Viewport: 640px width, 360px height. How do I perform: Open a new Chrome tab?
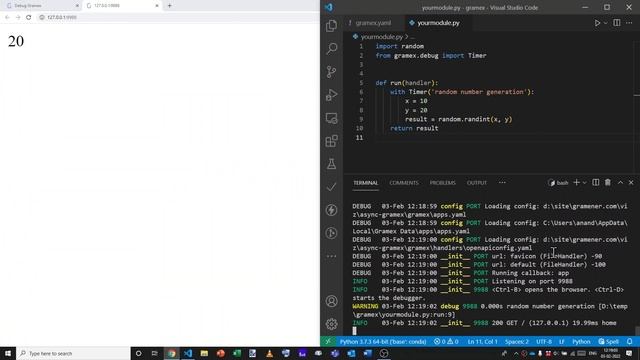tap(169, 6)
